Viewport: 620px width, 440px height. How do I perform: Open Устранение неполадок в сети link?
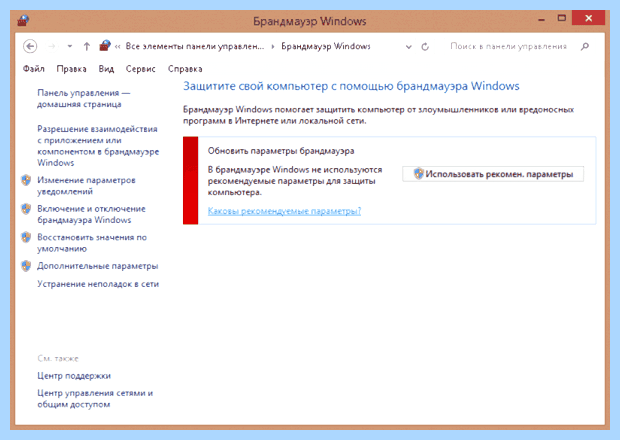98,284
